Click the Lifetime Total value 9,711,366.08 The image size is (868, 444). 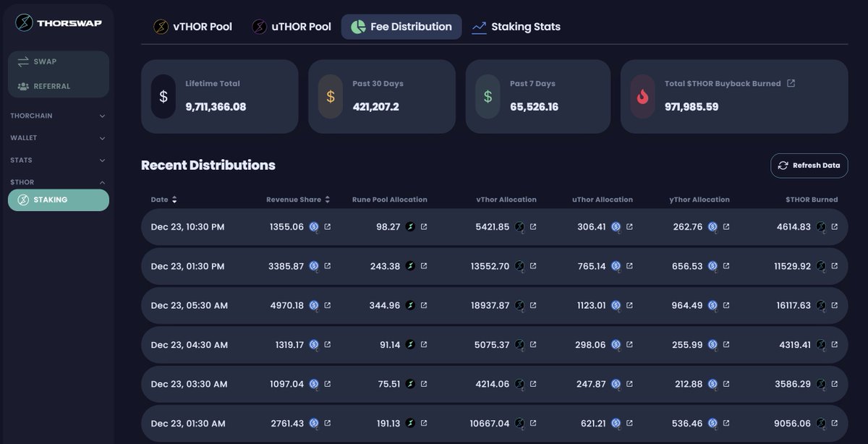[x=216, y=107]
